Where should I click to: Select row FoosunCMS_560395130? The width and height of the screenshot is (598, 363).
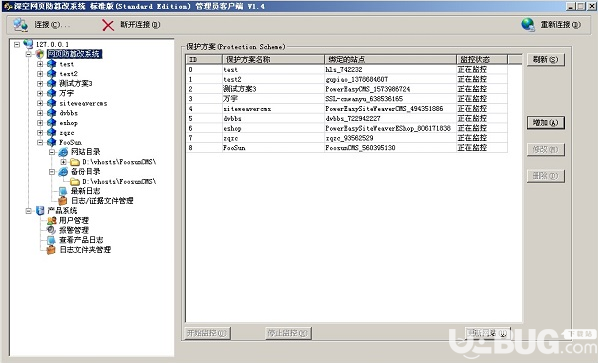coord(347,148)
